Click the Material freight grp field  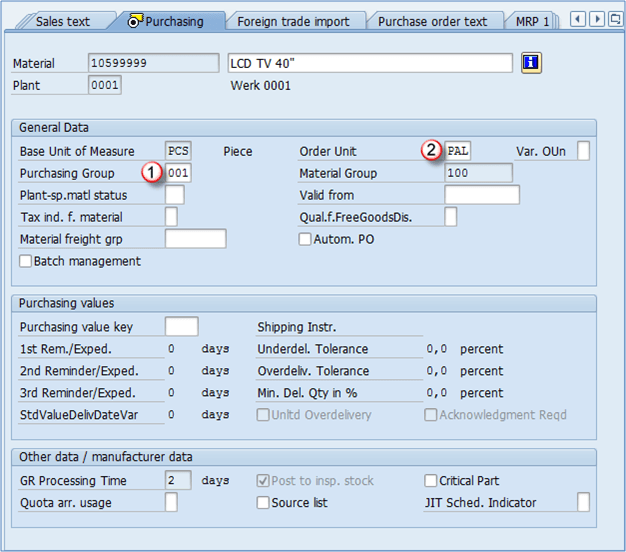coord(195,239)
